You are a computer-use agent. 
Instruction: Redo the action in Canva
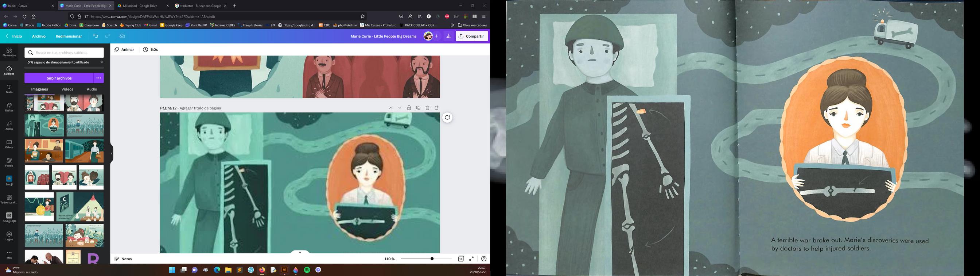point(108,36)
